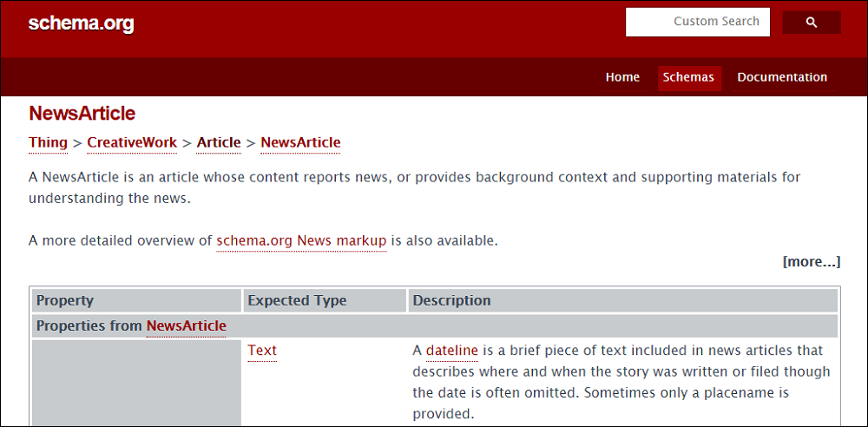
Task: Go to the Home menu item
Action: point(622,77)
